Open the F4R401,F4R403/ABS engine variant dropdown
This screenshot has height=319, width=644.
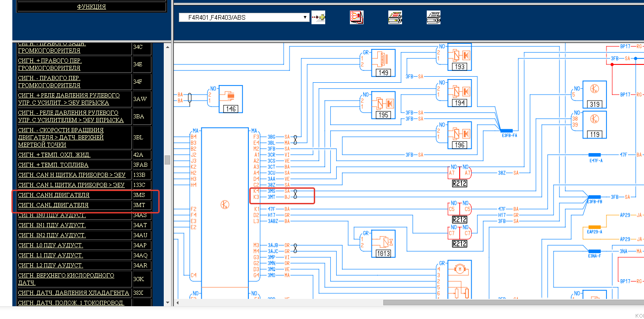244,17
